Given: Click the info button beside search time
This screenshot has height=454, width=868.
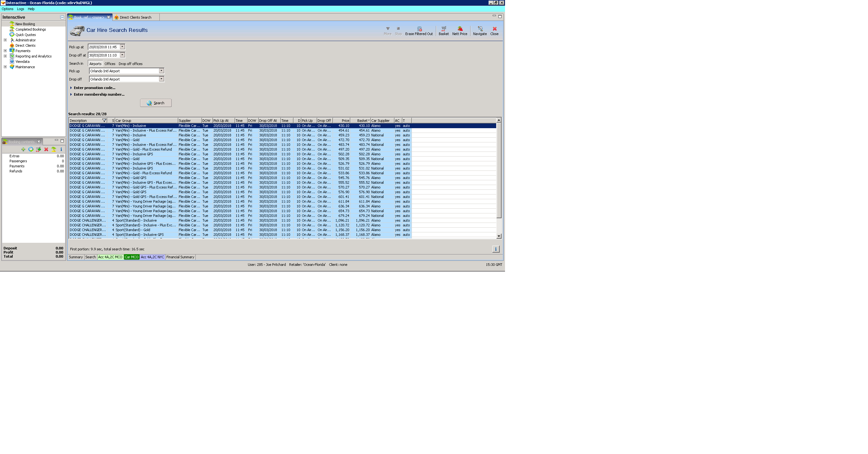Looking at the screenshot, I should click(495, 249).
